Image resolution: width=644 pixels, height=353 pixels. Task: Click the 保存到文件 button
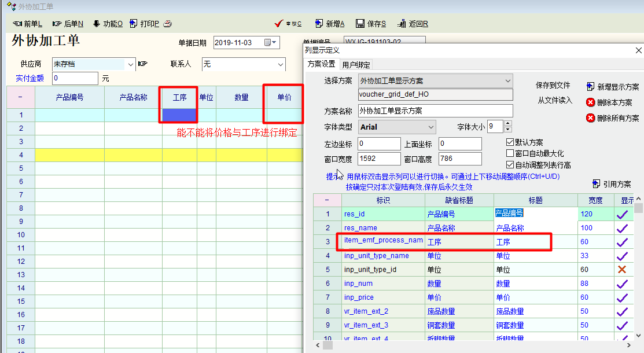553,85
